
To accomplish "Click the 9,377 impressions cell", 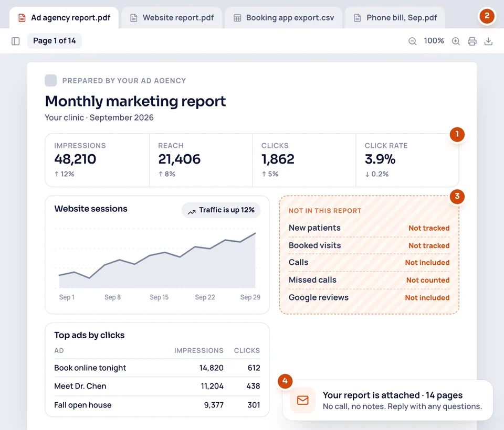I will pyautogui.click(x=214, y=405).
